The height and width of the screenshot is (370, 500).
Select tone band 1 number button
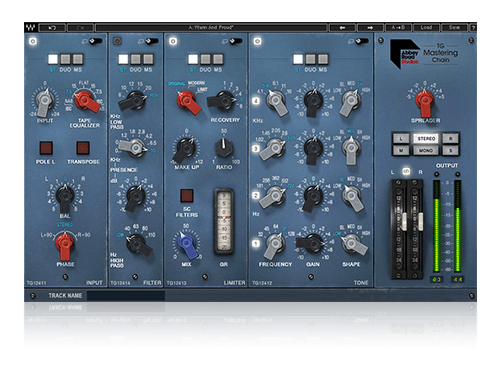pyautogui.click(x=256, y=243)
